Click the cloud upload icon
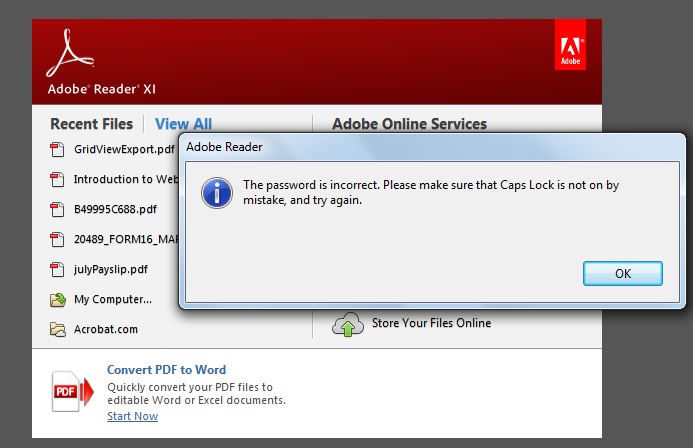The height and width of the screenshot is (448, 693). point(348,324)
